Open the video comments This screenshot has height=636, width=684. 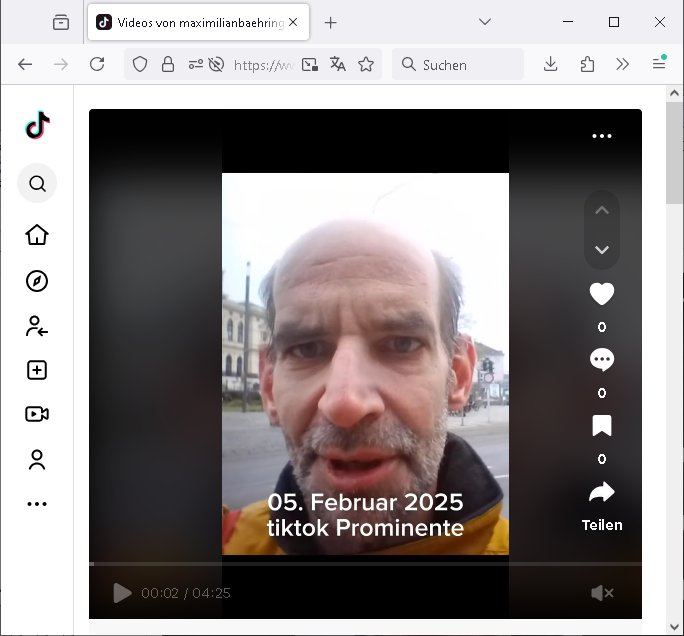(601, 360)
